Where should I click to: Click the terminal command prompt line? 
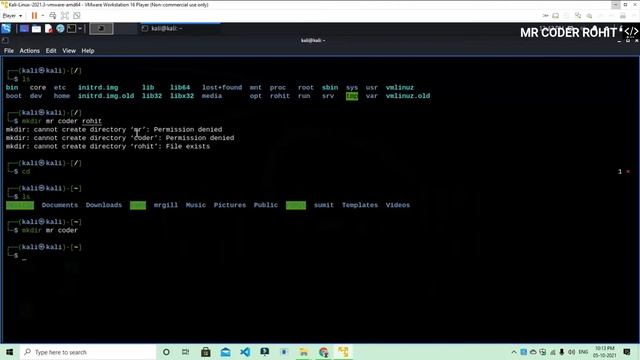[24, 256]
